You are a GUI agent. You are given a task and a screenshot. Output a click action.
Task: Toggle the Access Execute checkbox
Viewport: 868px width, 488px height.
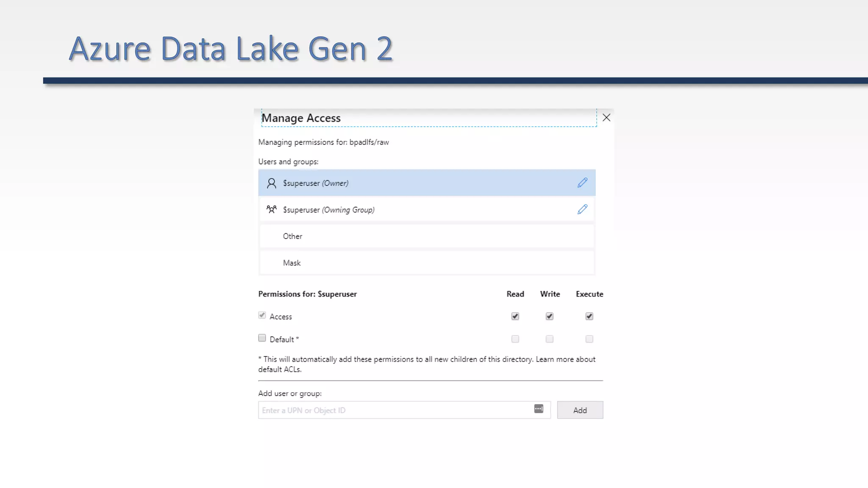pyautogui.click(x=589, y=316)
